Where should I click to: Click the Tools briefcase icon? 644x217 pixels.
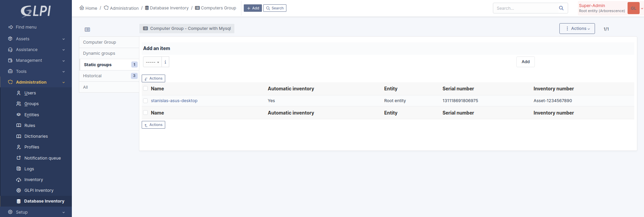[x=10, y=72]
